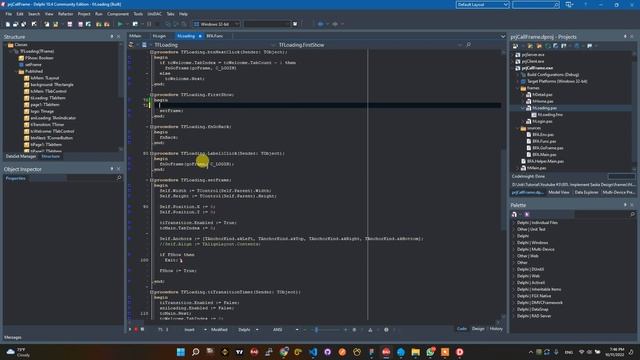Expand Delphi | Individual Files palette category
Viewport: 640px width, 360px height.
pos(514,222)
